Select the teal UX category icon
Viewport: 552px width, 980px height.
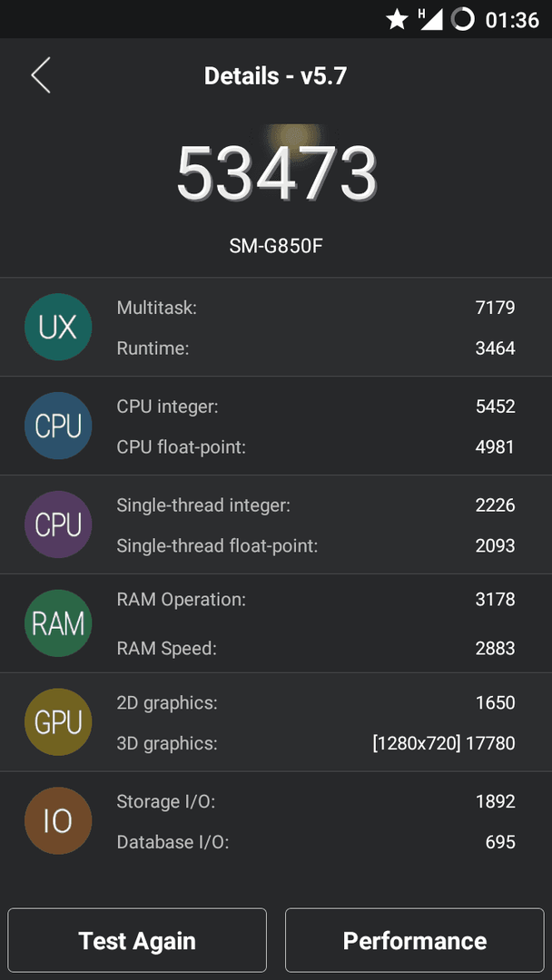click(58, 327)
